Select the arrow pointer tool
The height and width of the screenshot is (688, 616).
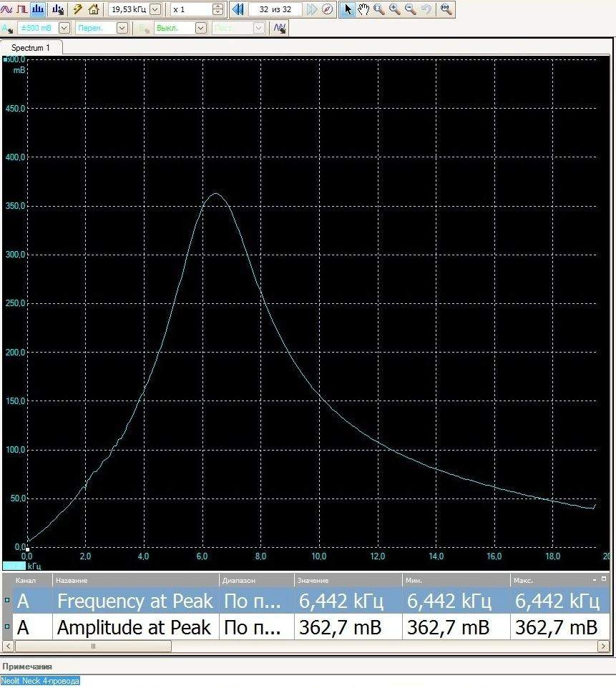click(x=348, y=9)
